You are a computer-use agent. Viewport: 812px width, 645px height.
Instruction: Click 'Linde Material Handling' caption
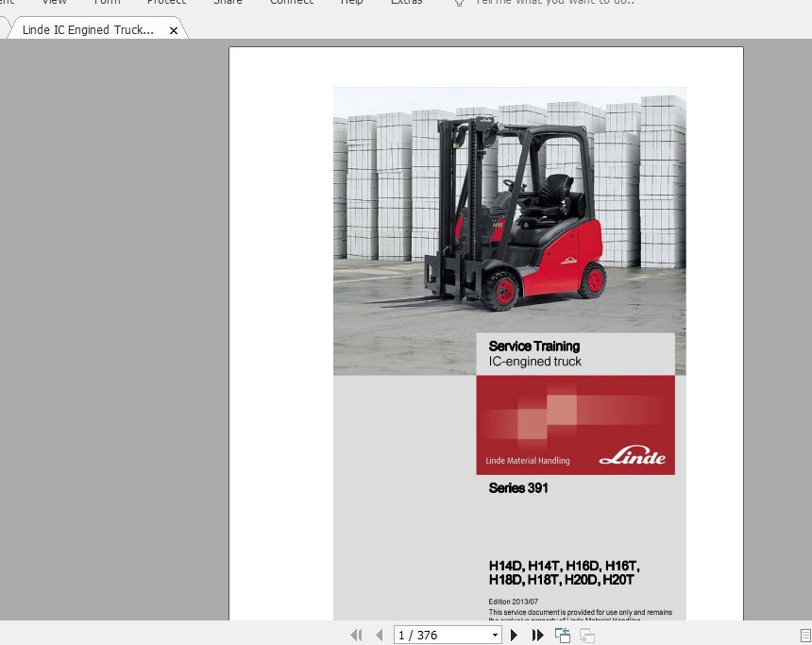(527, 461)
